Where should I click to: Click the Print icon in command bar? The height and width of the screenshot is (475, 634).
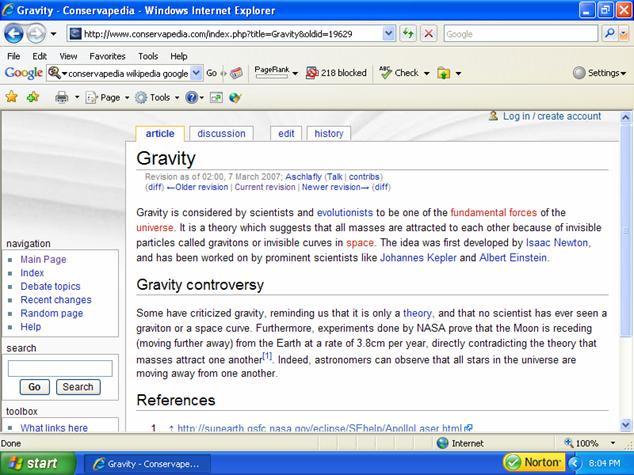click(x=61, y=97)
